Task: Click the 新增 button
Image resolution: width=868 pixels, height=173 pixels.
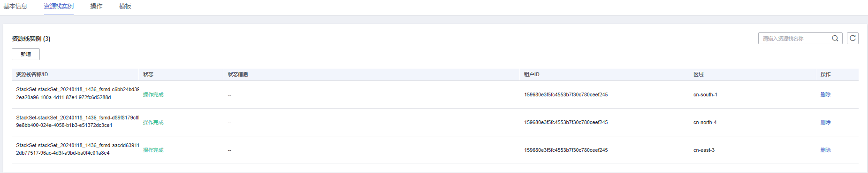Action: 26,54
